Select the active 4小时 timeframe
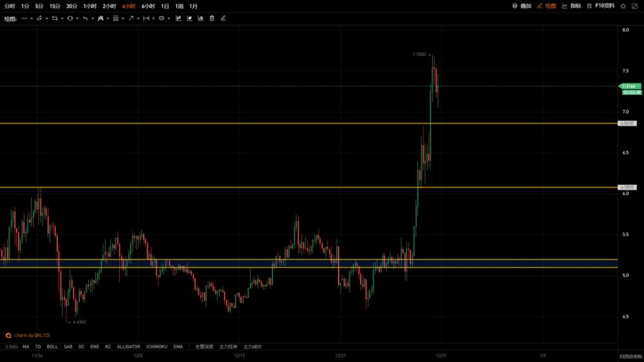The image size is (644, 362). point(129,6)
